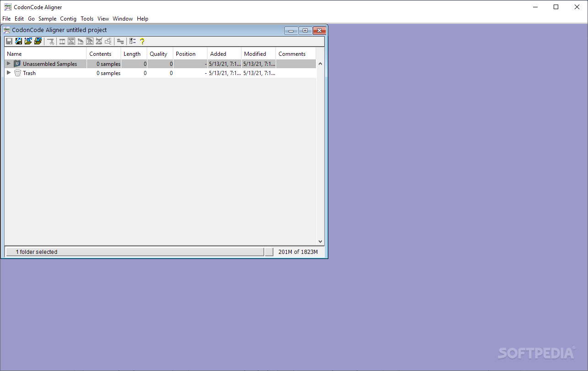This screenshot has width=588, height=371.
Task: Click the scissors clip ends icon
Action: click(x=51, y=41)
